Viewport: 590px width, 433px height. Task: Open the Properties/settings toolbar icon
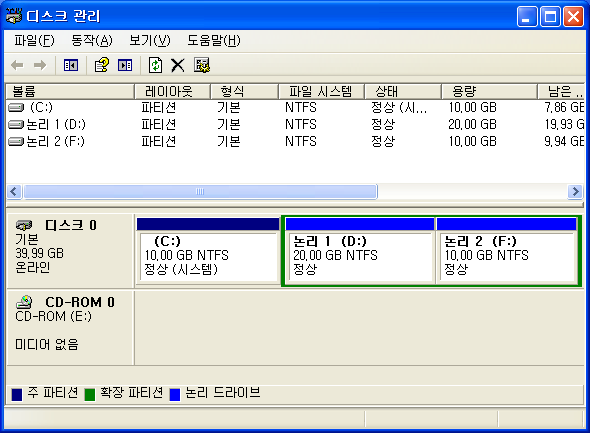tap(202, 65)
